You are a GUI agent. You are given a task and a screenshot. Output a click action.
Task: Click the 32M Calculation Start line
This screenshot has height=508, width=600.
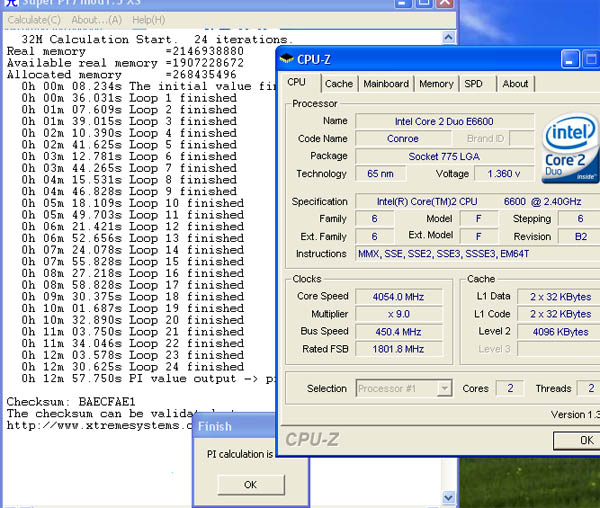click(157, 39)
